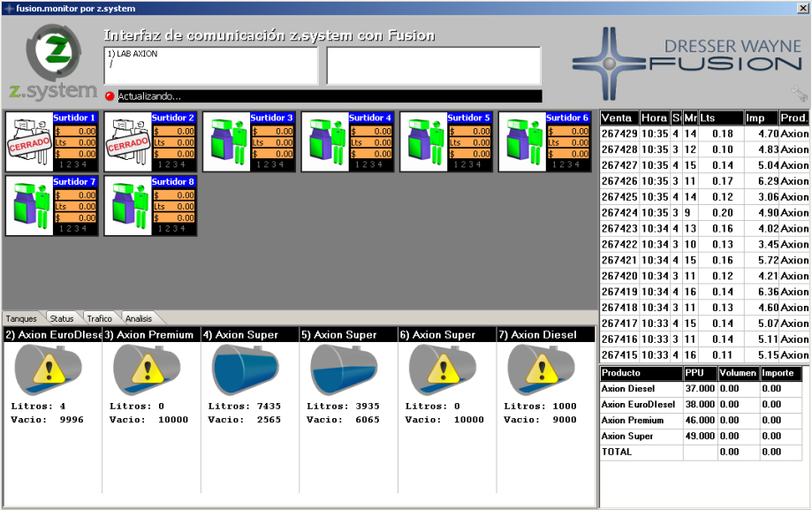Select the Surtidor 3 pump icon

227,141
